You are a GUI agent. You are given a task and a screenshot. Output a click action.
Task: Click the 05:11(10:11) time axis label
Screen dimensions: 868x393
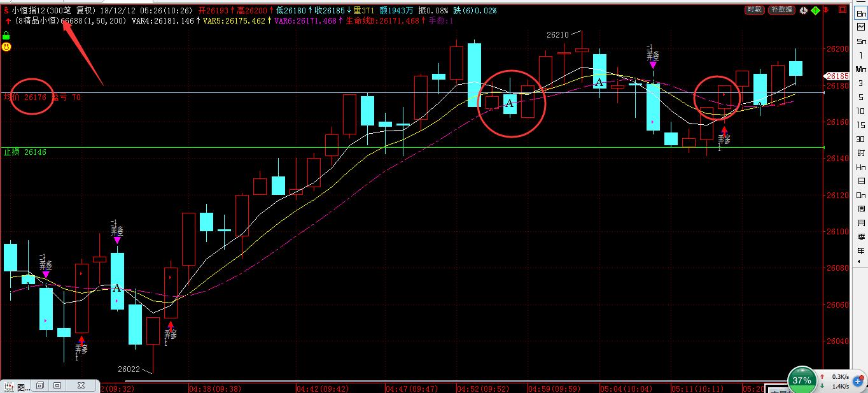(697, 388)
